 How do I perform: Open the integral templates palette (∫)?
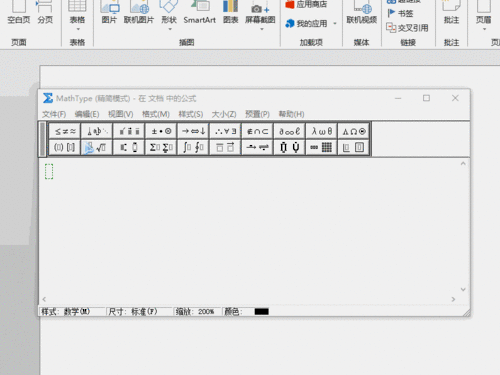point(193,147)
